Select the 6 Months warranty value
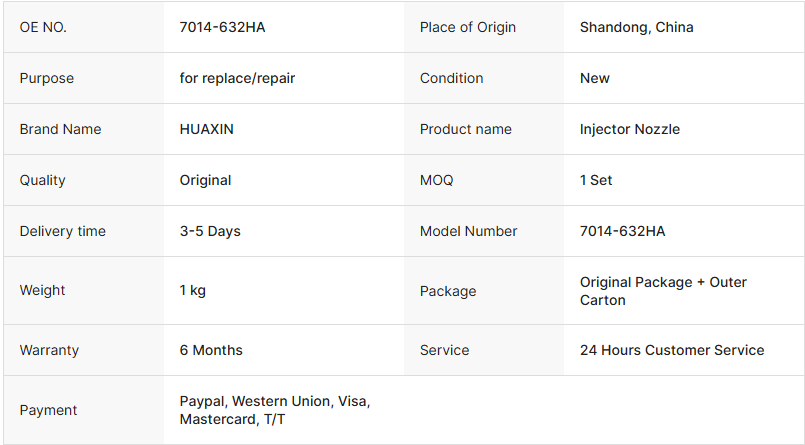 point(211,350)
